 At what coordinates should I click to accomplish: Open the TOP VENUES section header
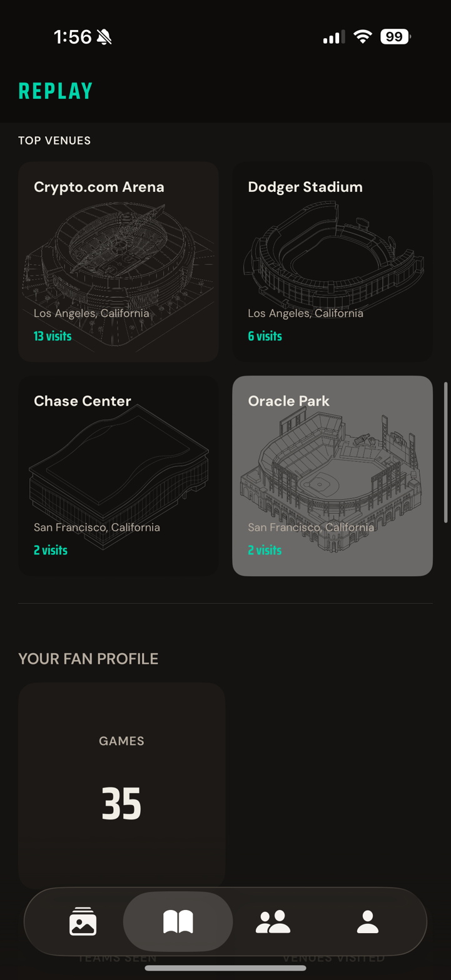pos(54,141)
